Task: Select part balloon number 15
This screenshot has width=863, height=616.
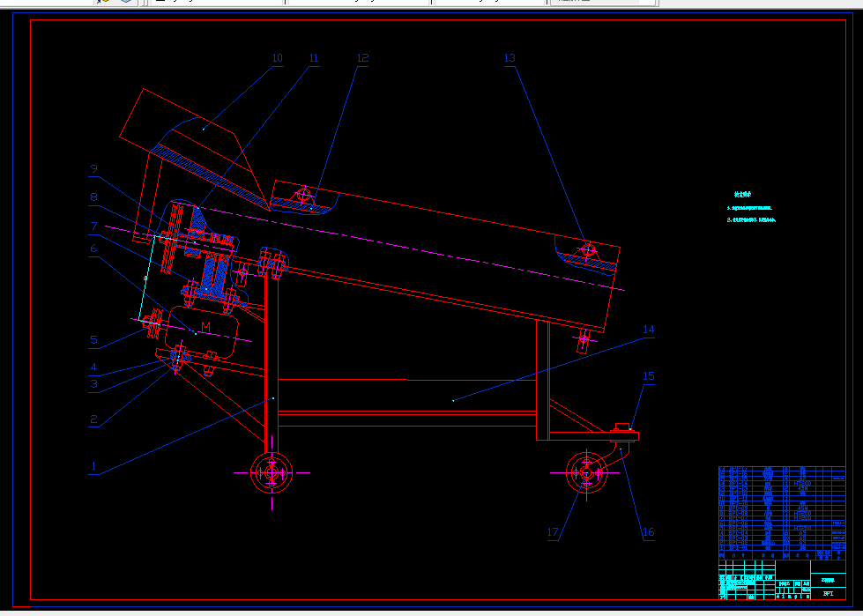Action: pos(649,375)
